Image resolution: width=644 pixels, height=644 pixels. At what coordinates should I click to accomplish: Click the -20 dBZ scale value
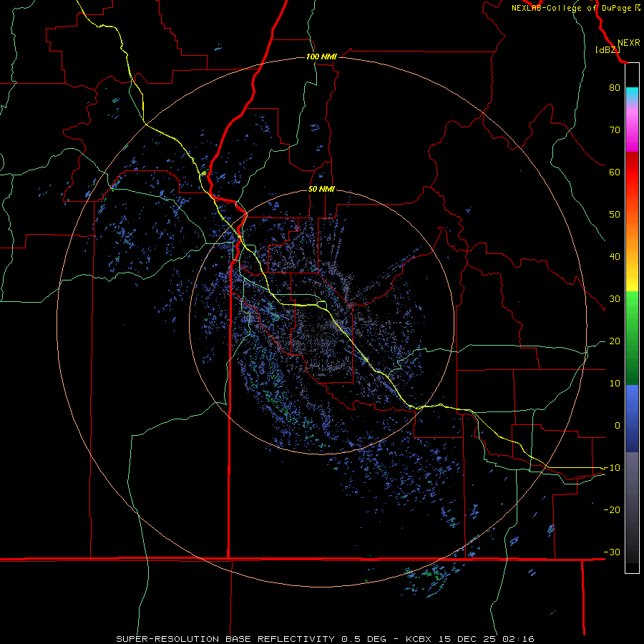click(x=612, y=510)
